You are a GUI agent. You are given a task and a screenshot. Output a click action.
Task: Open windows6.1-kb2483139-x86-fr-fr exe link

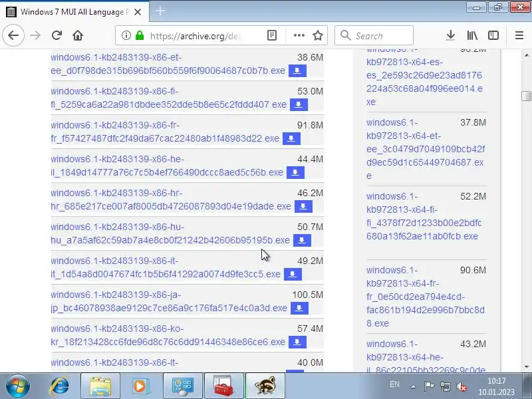(165, 132)
